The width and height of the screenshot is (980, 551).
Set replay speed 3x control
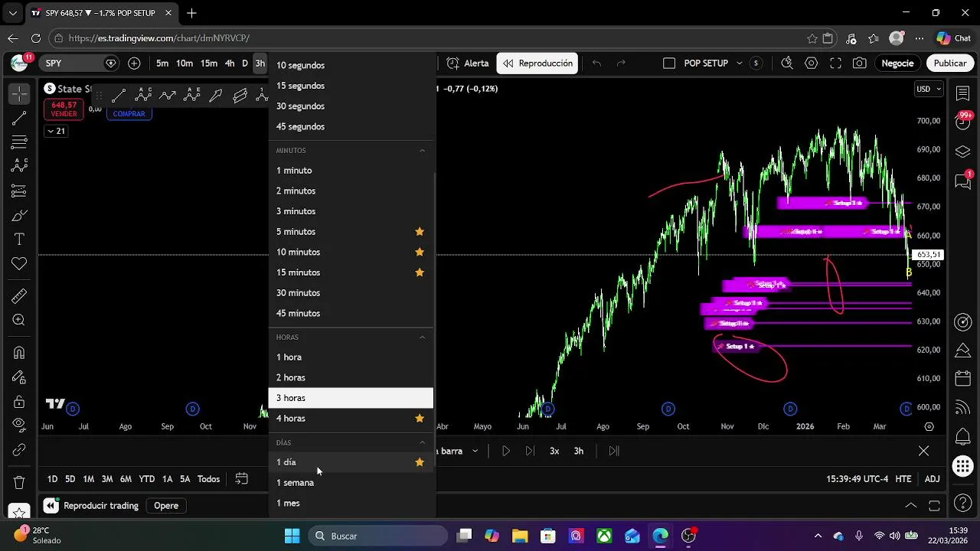[554, 452]
